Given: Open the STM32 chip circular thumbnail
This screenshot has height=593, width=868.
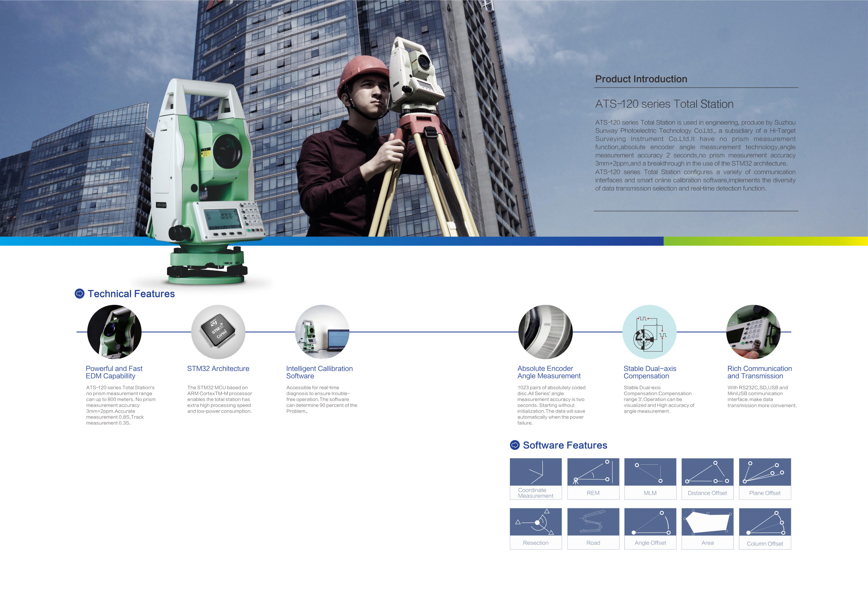Looking at the screenshot, I should click(x=218, y=332).
